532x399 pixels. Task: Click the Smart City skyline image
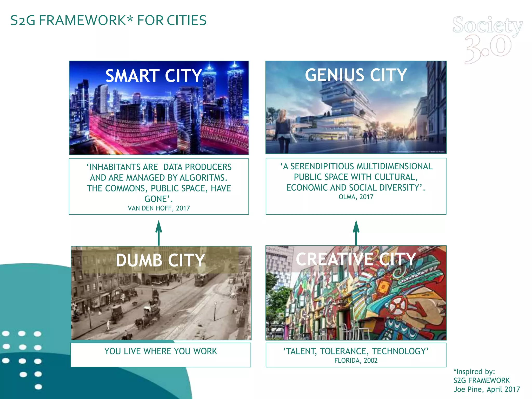(x=159, y=108)
